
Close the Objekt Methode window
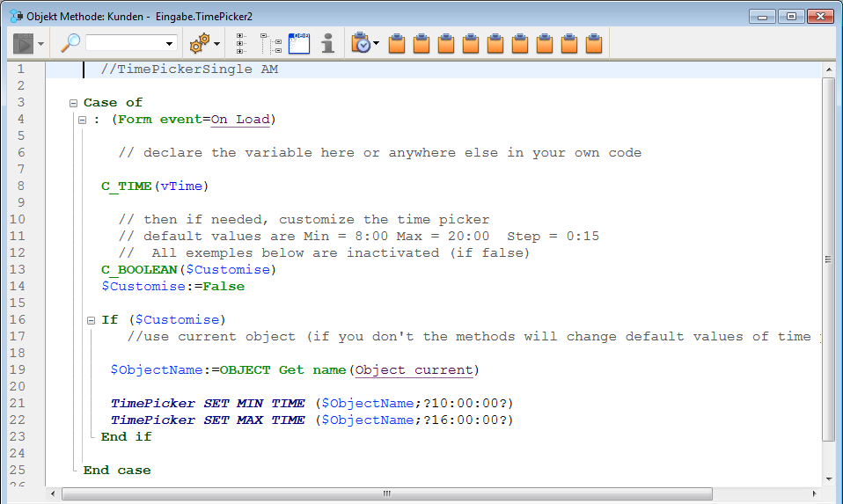click(x=821, y=17)
